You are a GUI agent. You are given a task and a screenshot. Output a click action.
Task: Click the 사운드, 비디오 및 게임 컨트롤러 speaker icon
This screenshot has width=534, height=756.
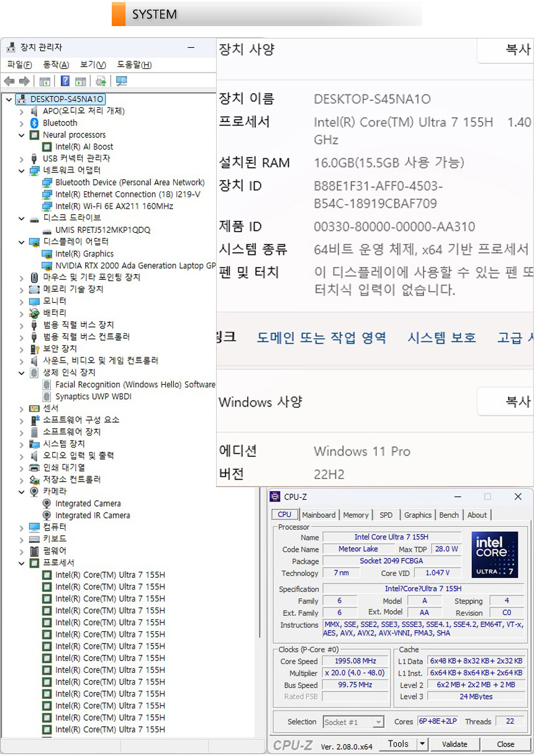click(x=35, y=361)
